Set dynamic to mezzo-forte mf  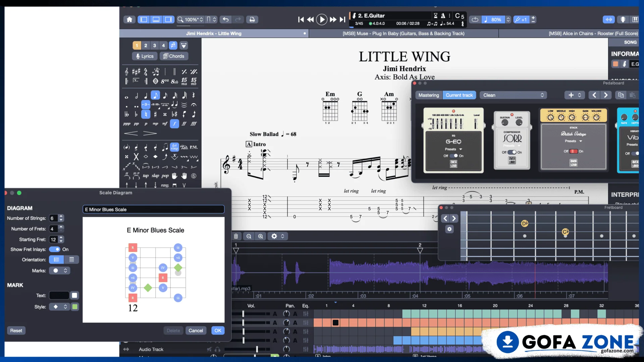click(165, 124)
